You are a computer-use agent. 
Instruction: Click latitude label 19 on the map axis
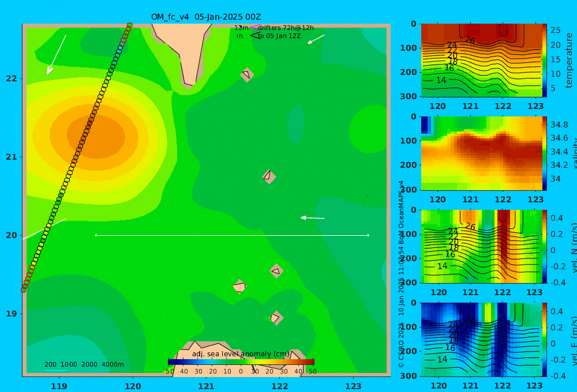tap(11, 314)
